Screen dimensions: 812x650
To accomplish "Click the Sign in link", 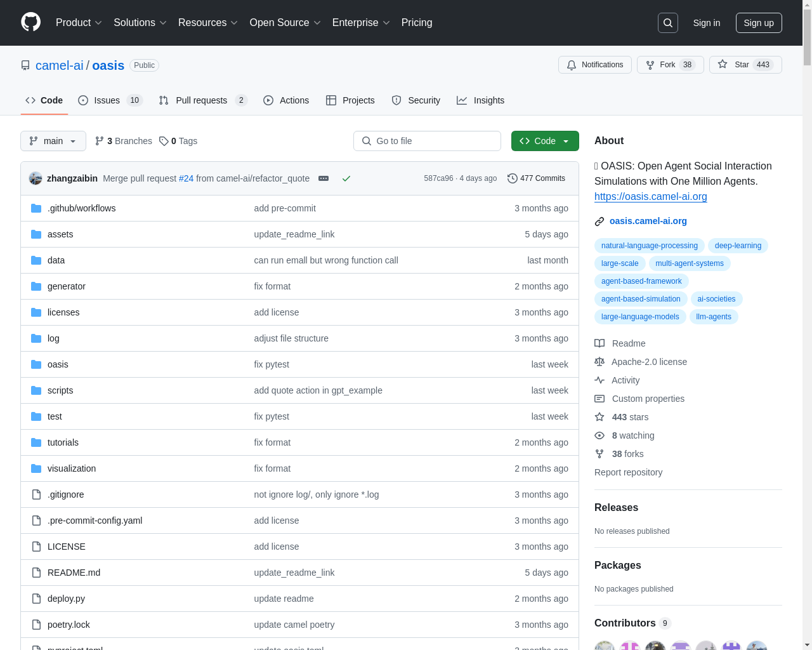I will tap(707, 23).
